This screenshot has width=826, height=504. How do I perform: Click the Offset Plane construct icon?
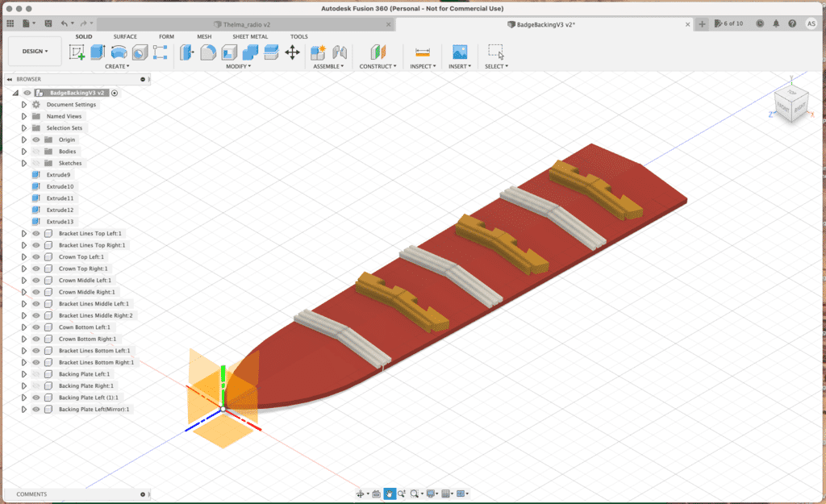coord(378,52)
